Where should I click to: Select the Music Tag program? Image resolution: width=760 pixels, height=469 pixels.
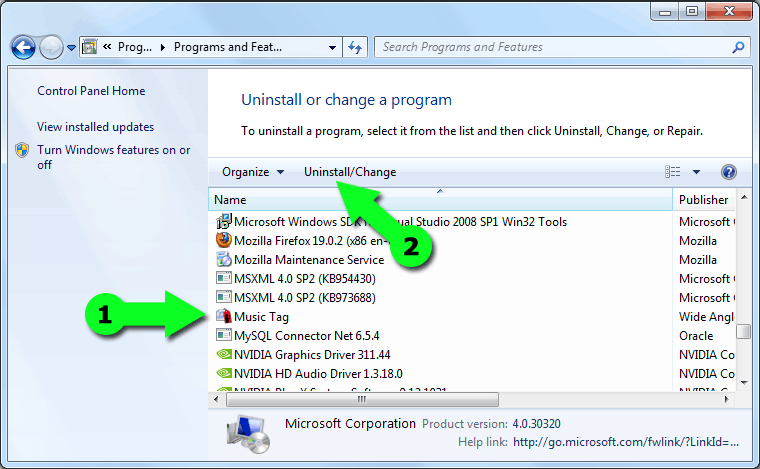click(x=261, y=317)
